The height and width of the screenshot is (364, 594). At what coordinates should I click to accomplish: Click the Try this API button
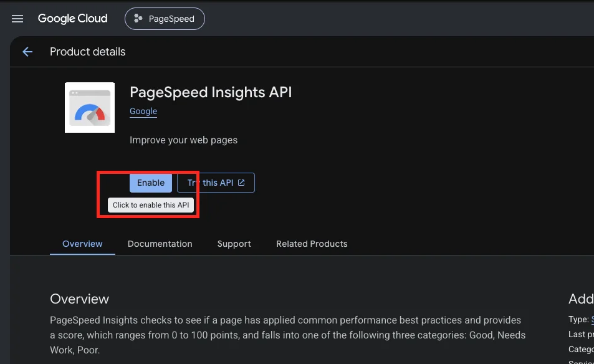216,183
